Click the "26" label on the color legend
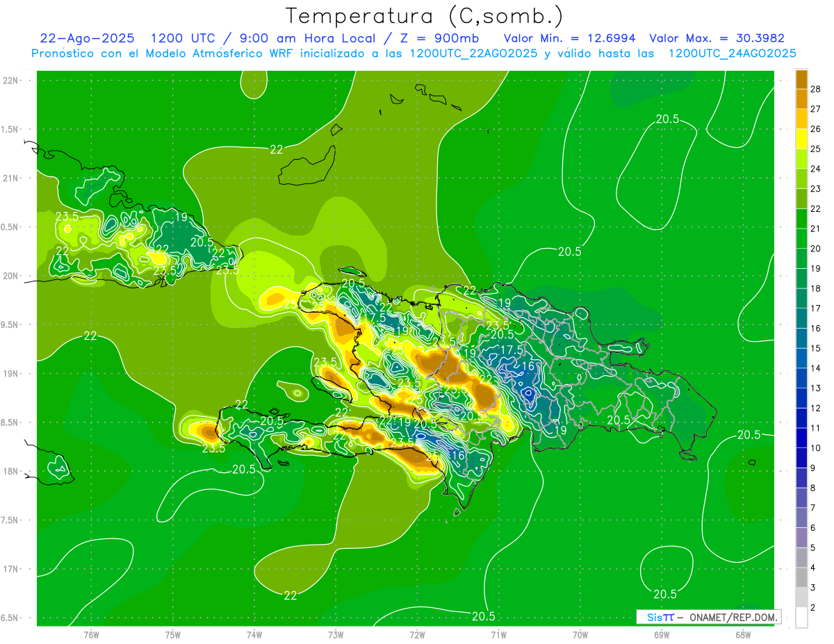 click(x=816, y=129)
